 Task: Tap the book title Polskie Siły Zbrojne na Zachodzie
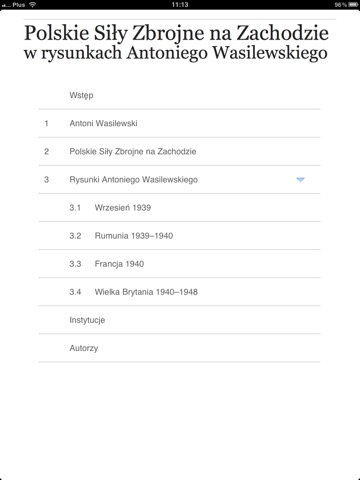coord(176,34)
